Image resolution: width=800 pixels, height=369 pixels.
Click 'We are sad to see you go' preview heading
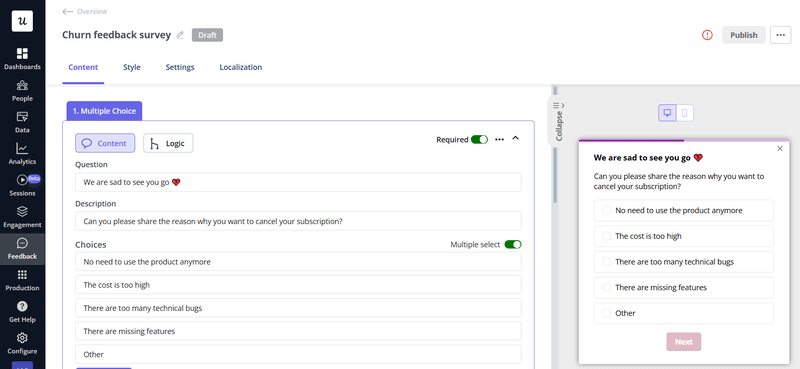(648, 158)
